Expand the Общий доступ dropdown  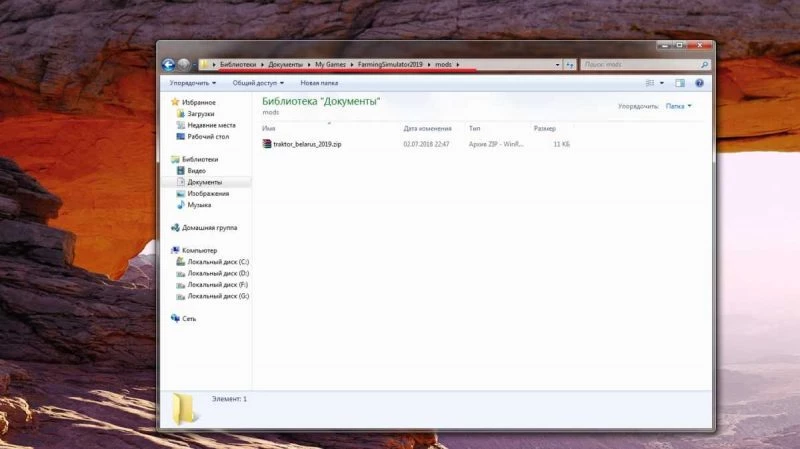click(x=258, y=83)
